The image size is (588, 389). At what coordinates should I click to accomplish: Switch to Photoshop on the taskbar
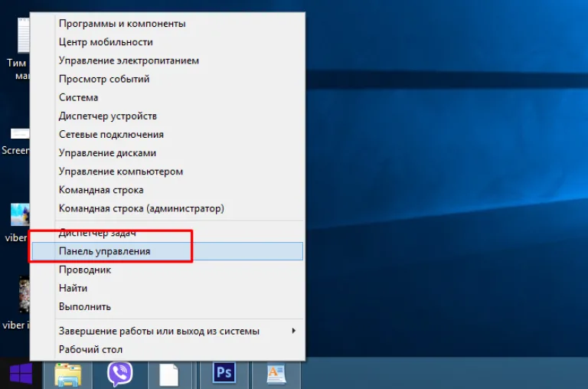tap(224, 372)
